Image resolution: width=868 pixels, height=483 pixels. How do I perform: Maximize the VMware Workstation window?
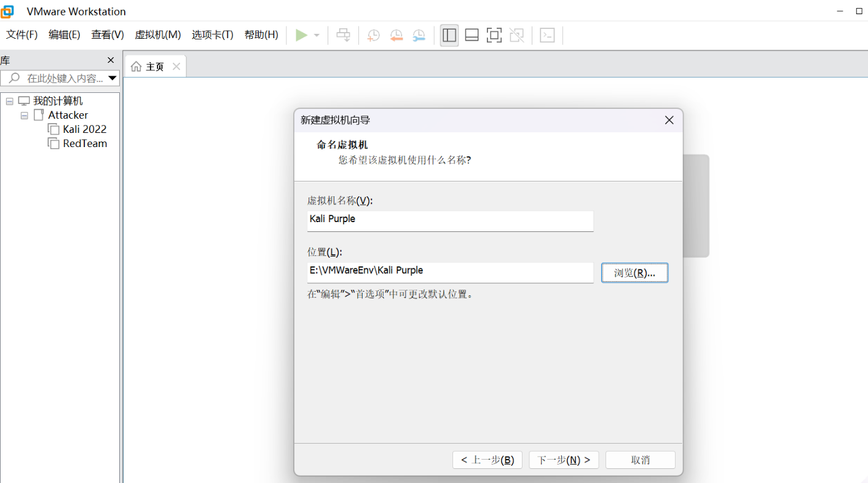859,11
